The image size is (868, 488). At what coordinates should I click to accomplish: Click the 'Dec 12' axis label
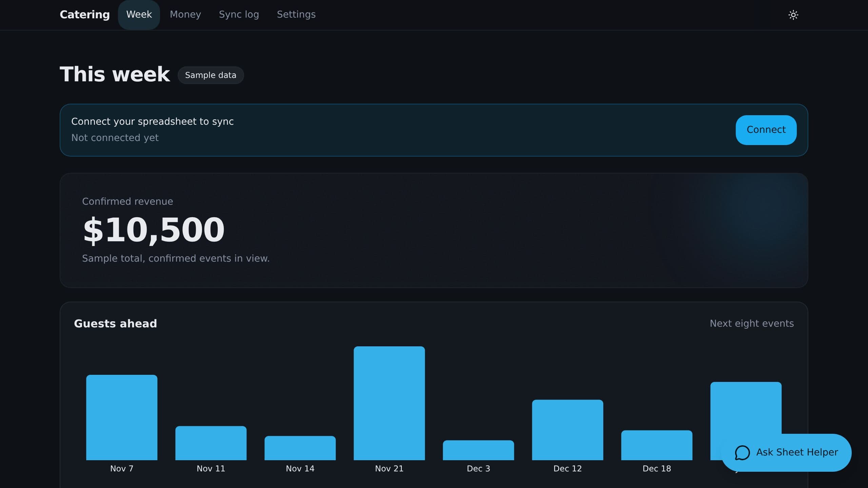pos(568,469)
